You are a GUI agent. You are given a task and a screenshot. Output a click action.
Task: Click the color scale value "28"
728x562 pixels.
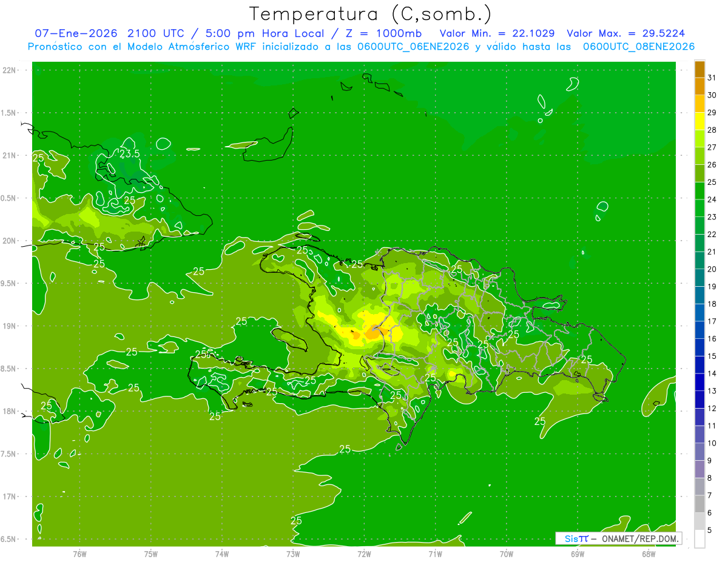(x=712, y=130)
